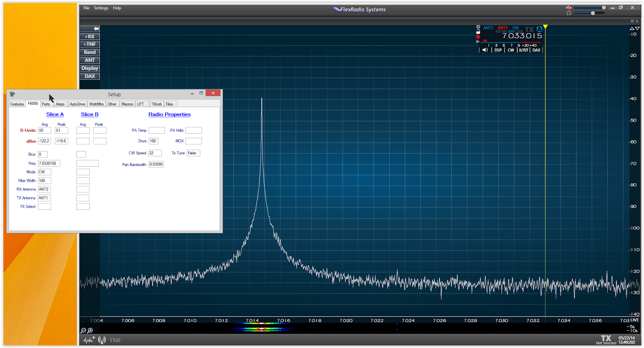
Task: Open the Band selection menu
Action: point(90,52)
